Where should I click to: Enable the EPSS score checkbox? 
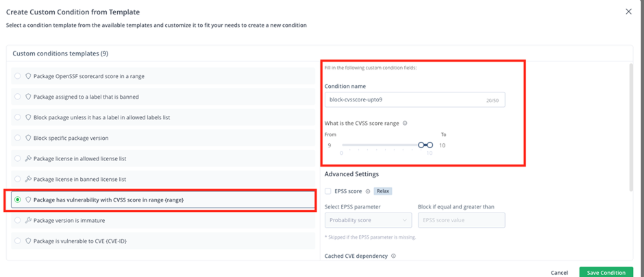328,191
